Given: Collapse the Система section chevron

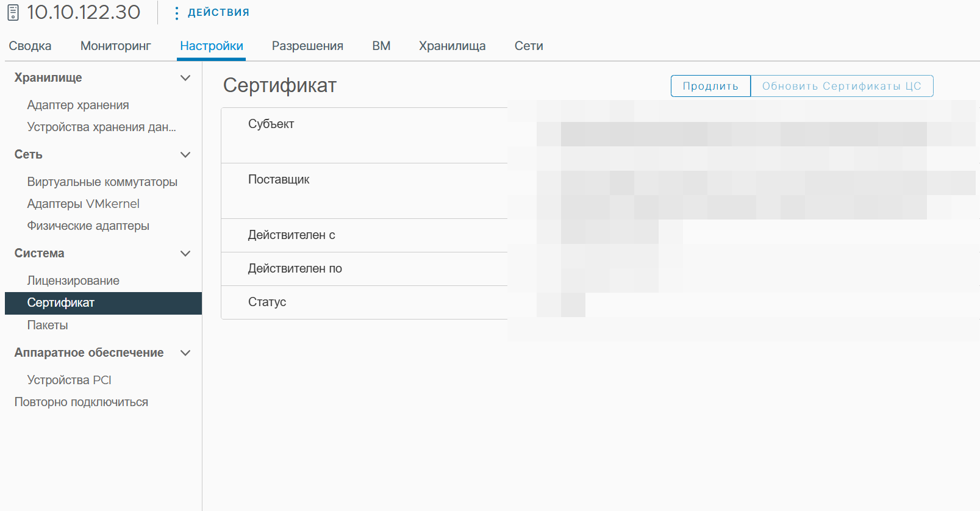Looking at the screenshot, I should [185, 254].
